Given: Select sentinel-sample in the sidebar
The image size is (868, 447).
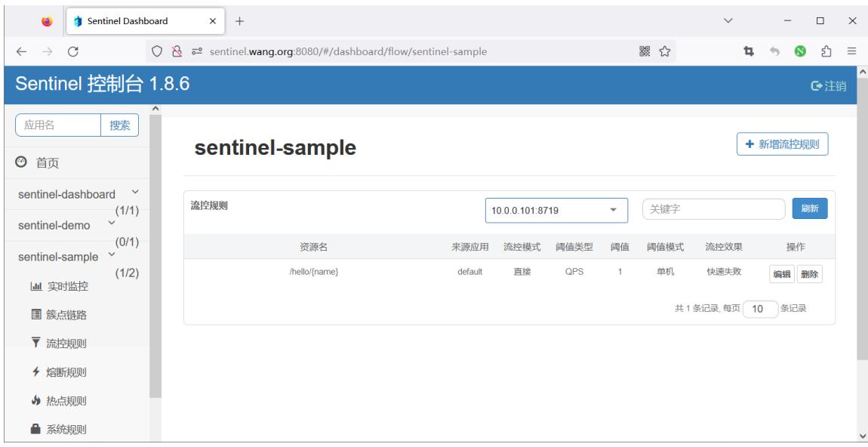Looking at the screenshot, I should tap(58, 257).
